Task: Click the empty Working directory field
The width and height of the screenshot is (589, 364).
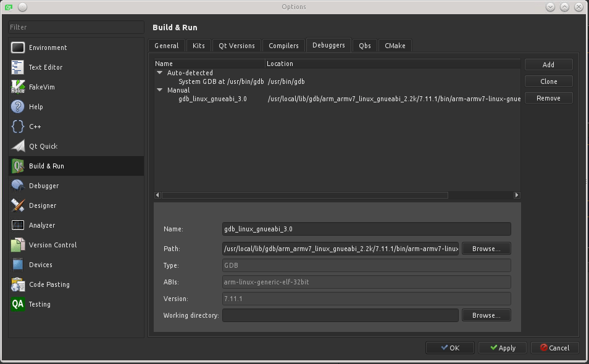Action: (340, 315)
